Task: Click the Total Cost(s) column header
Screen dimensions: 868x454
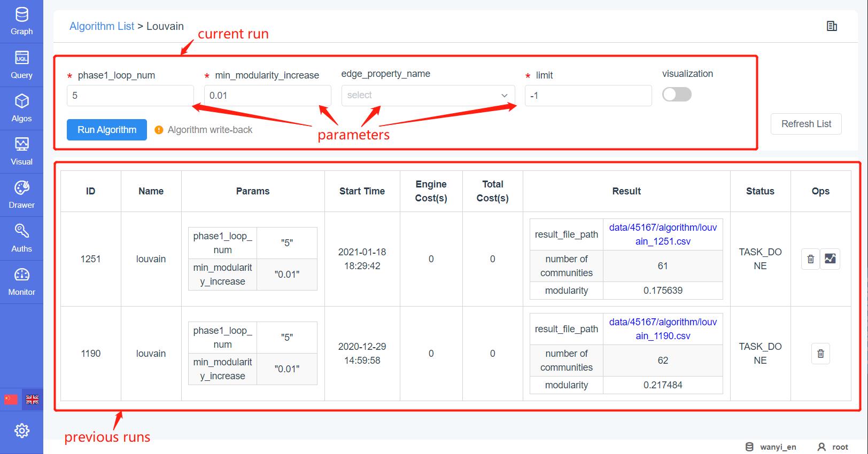Action: tap(493, 191)
